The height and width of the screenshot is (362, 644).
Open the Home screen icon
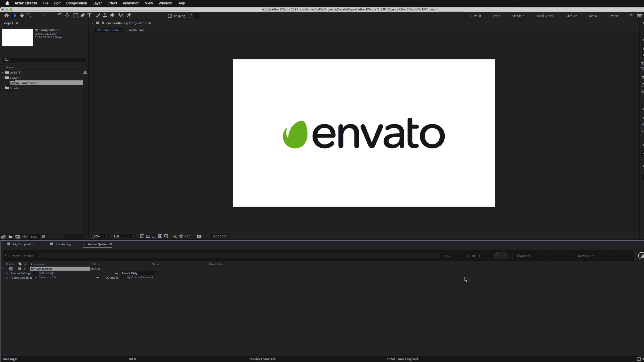[x=6, y=15]
